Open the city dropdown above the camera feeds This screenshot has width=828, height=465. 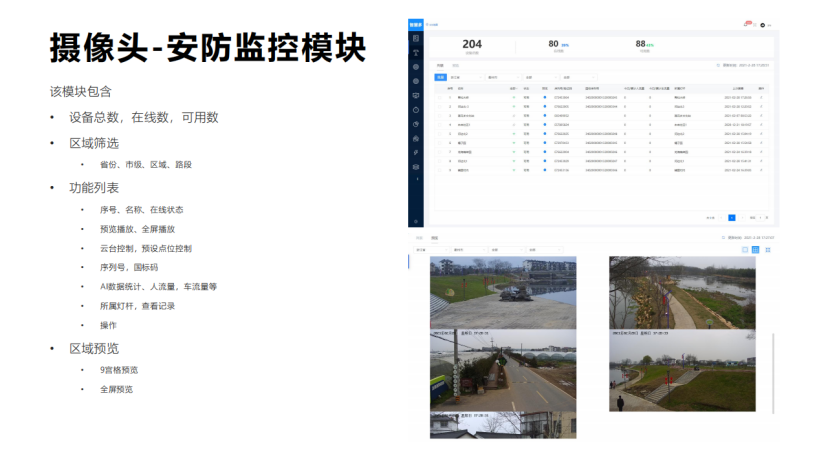click(469, 250)
